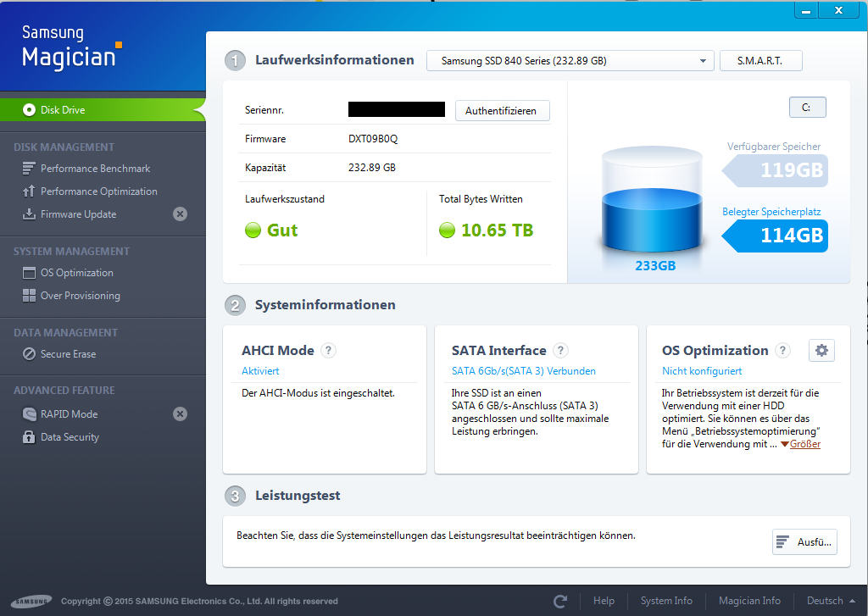Click the Samsung Magician logo

71,47
